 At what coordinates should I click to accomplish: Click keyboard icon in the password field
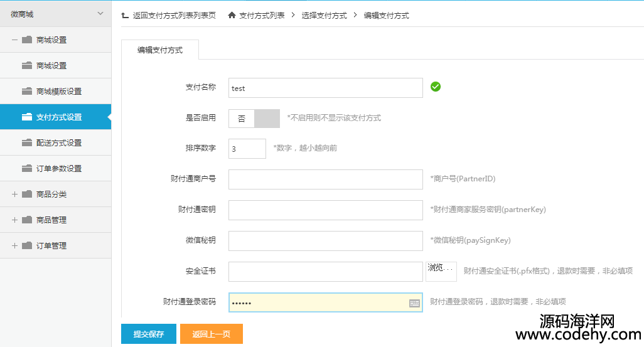point(414,303)
